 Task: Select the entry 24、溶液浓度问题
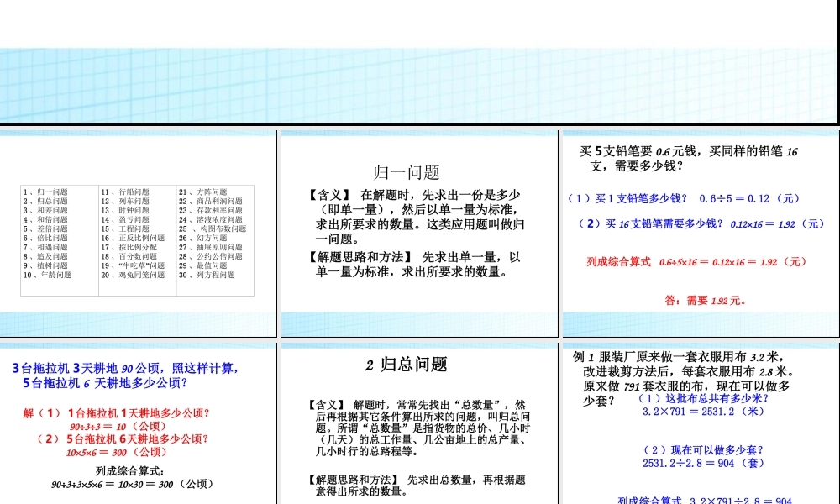pos(213,220)
